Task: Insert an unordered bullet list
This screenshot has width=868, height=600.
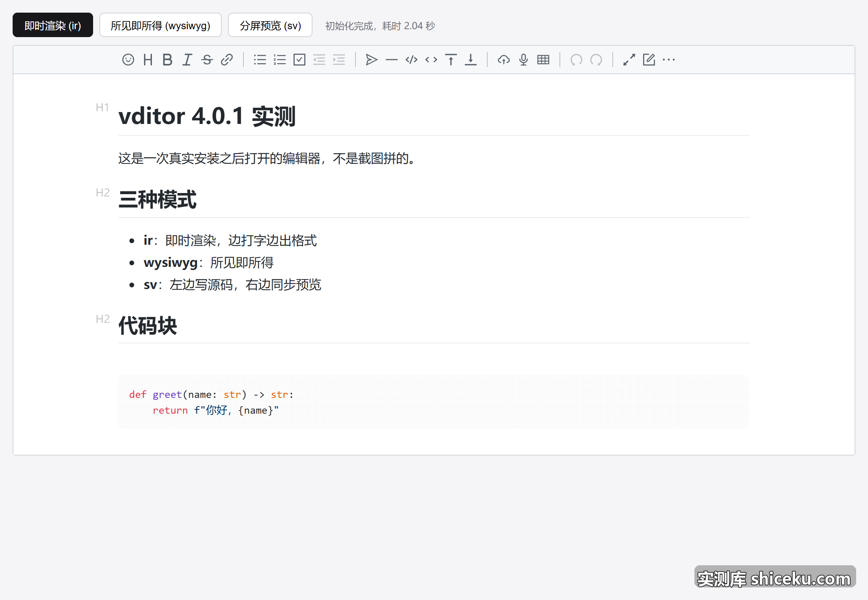Action: pos(260,60)
